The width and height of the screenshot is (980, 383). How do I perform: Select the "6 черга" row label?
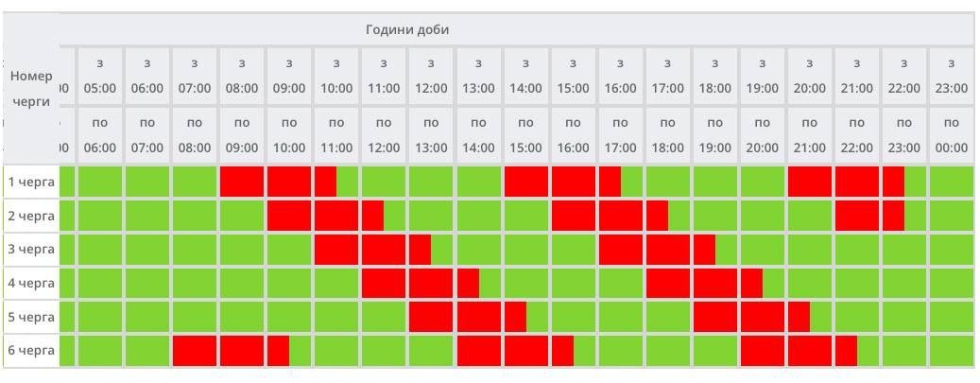[x=31, y=351]
